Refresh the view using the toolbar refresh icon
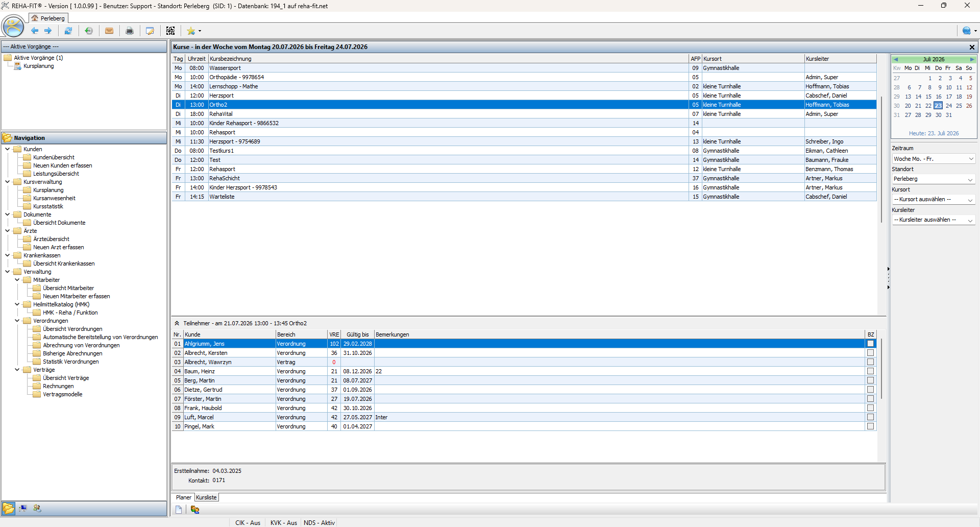980x527 pixels. coord(68,31)
